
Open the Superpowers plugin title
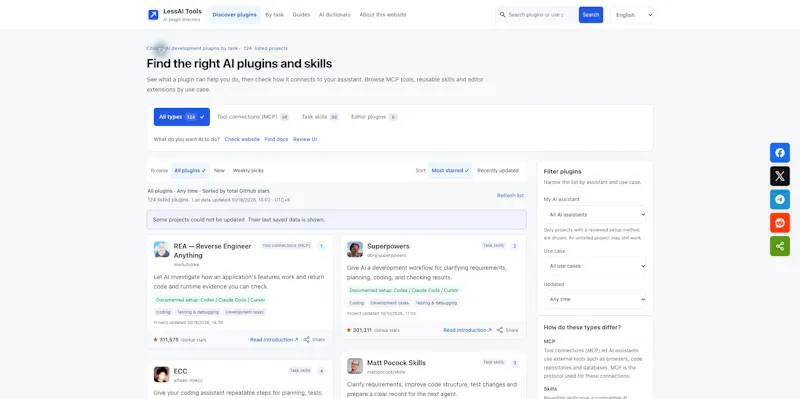(388, 246)
